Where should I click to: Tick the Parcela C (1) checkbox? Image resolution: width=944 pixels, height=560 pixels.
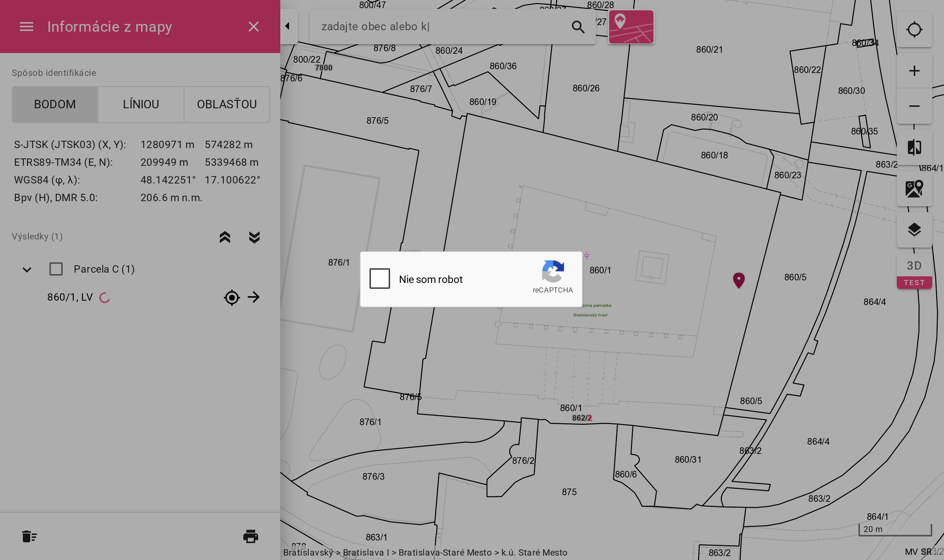coord(56,269)
